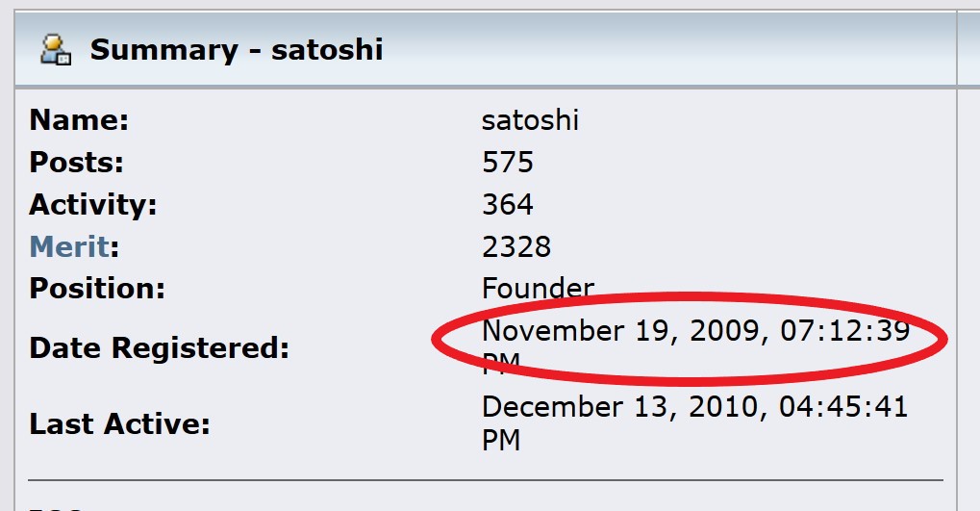Select the 'Last Active:' label
Viewport: 980px width, 511px height.
click(x=119, y=424)
